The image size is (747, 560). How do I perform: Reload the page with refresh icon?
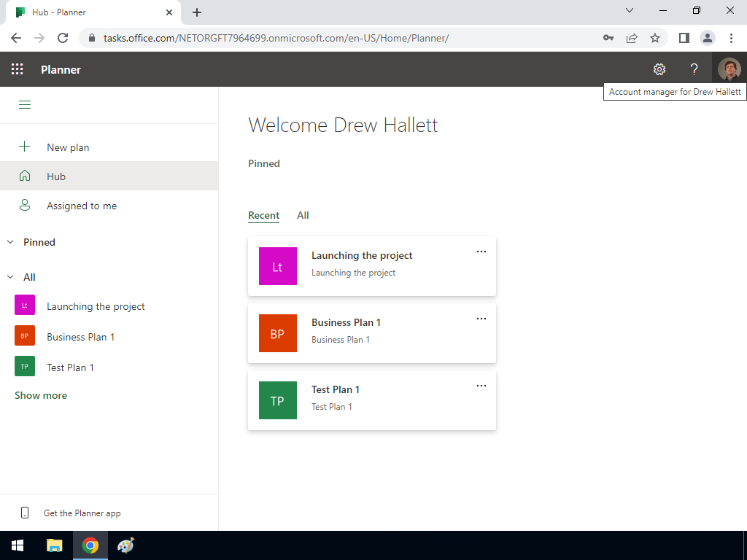(63, 38)
